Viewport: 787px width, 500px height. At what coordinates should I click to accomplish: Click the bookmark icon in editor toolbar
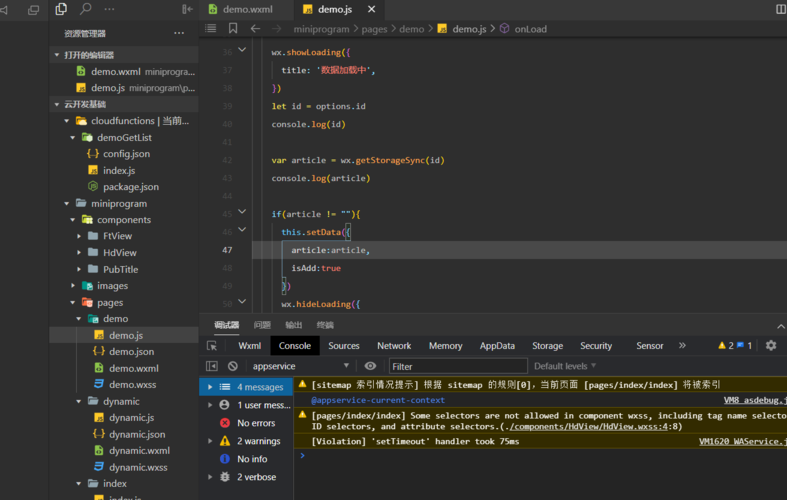point(233,29)
